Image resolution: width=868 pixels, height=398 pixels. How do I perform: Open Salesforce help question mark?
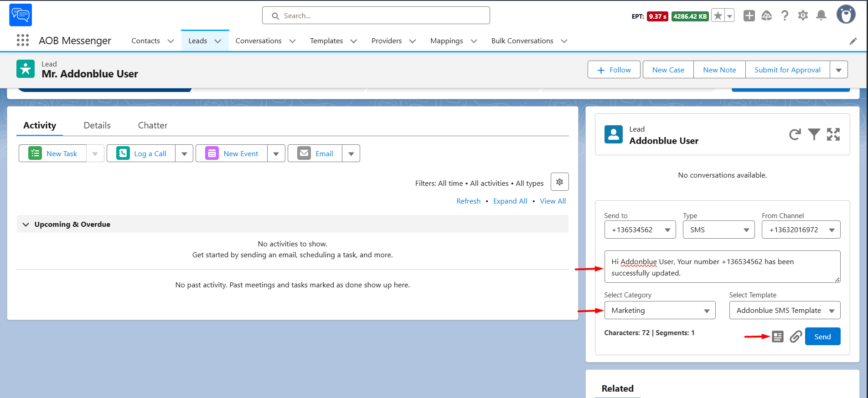click(785, 16)
